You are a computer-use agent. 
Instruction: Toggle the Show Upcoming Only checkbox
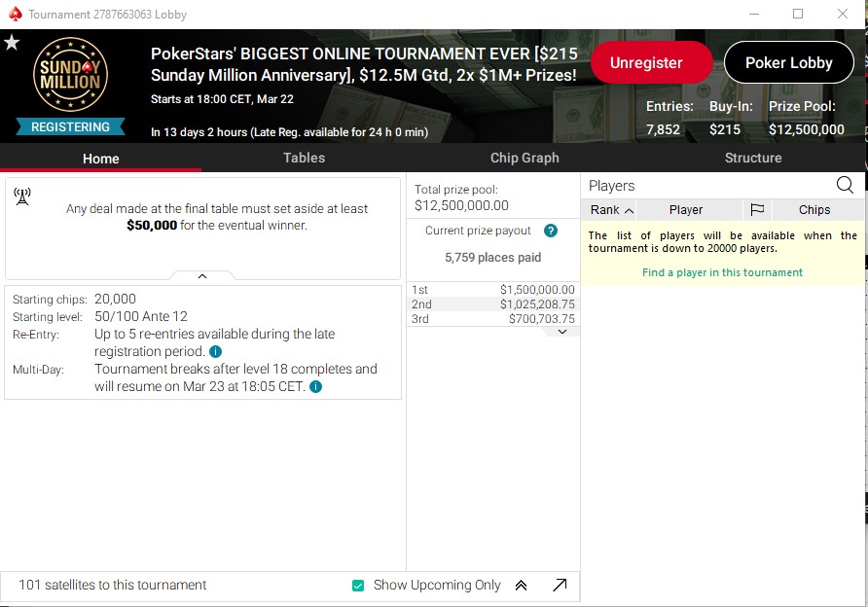[358, 586]
